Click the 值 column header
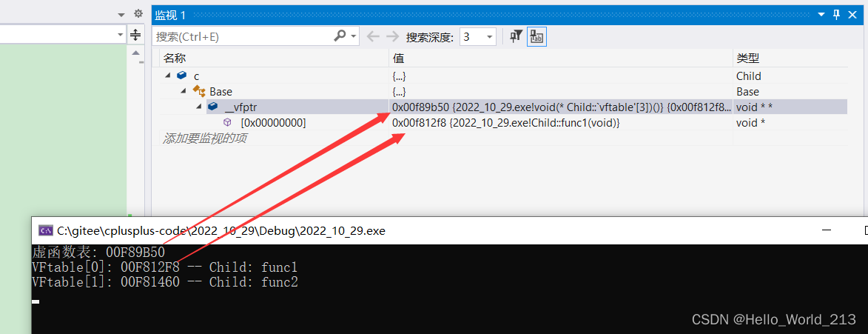 (x=398, y=59)
